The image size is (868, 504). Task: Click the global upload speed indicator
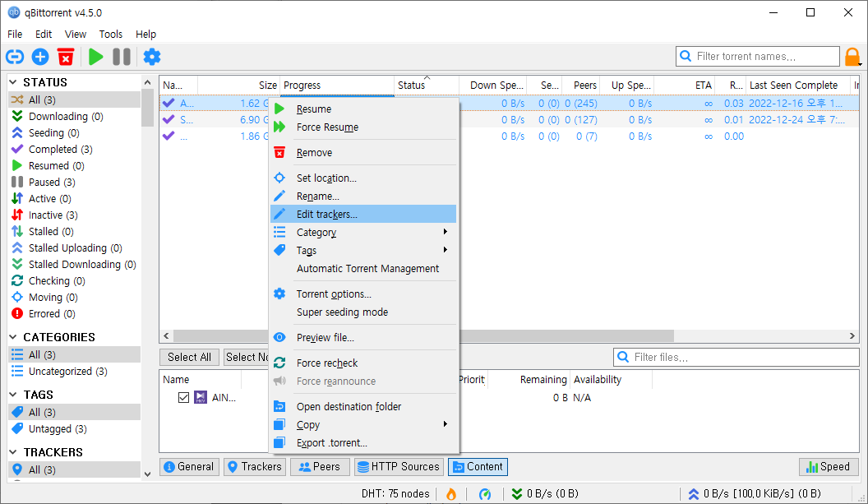[x=754, y=493]
